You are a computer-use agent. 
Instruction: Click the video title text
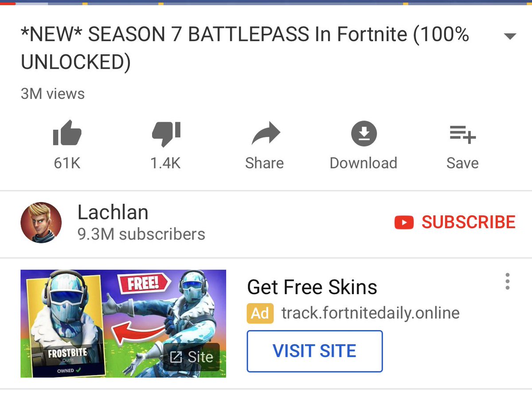click(245, 48)
